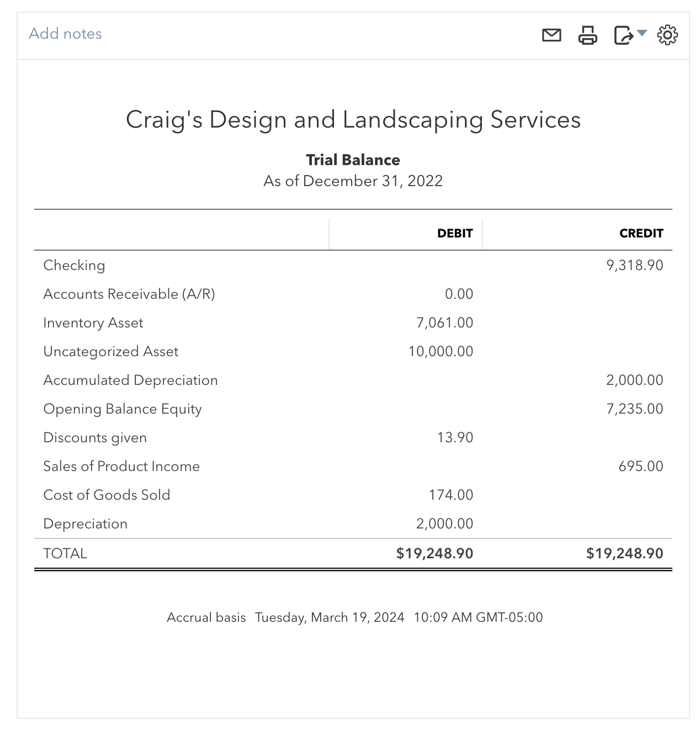Click the CREDIT column header
Screen dimensions: 700x730
pyautogui.click(x=641, y=234)
